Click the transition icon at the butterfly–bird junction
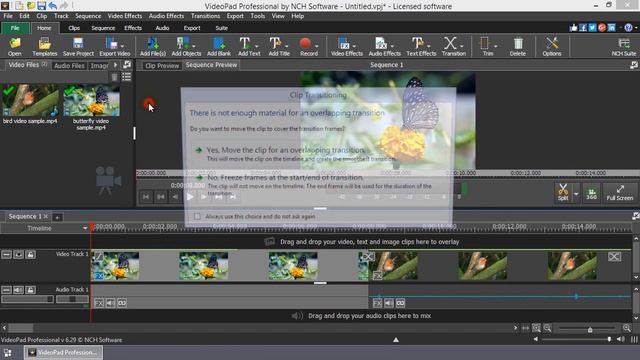The image size is (640, 360). (x=368, y=256)
